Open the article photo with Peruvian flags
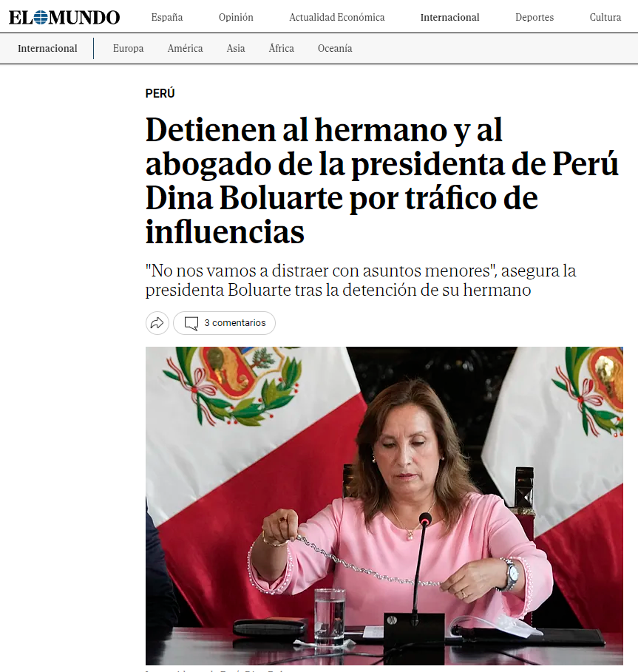638x672 pixels. (384, 506)
